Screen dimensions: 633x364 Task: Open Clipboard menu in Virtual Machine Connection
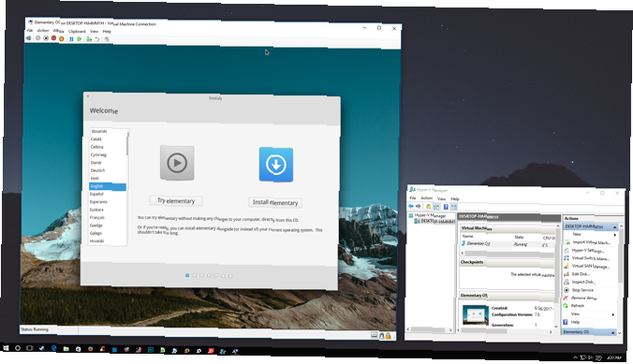(x=77, y=31)
